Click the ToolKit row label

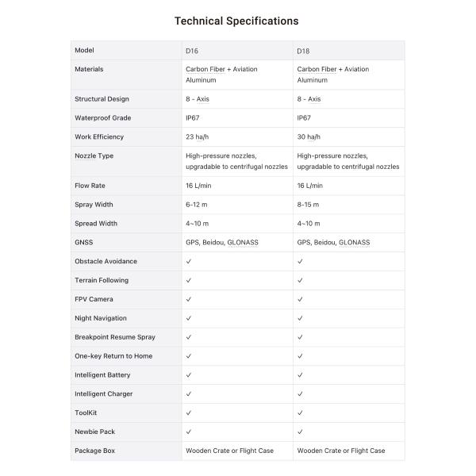tap(86, 413)
